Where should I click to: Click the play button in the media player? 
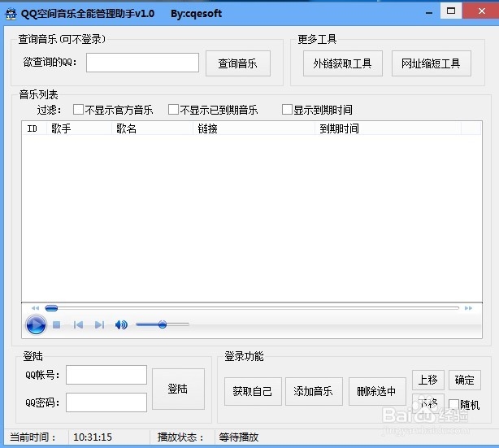click(36, 324)
